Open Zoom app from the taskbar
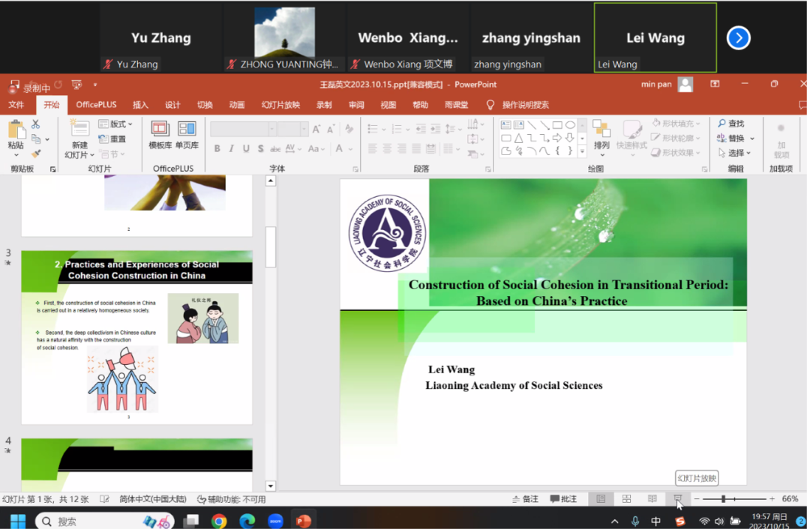810x532 pixels. [275, 521]
